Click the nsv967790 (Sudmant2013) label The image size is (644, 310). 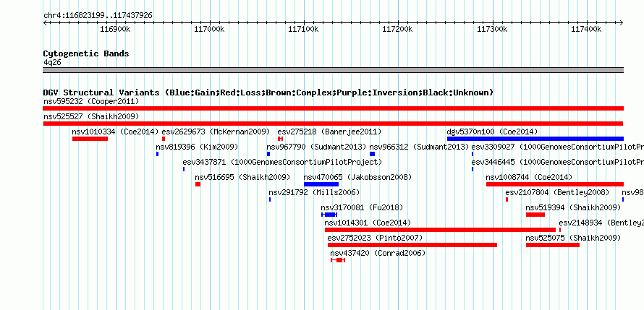coord(316,147)
